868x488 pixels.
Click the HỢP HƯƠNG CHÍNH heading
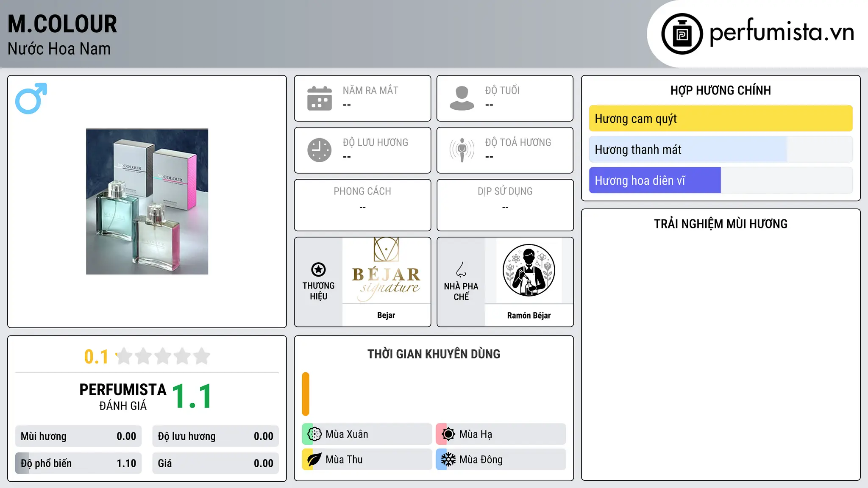(721, 90)
